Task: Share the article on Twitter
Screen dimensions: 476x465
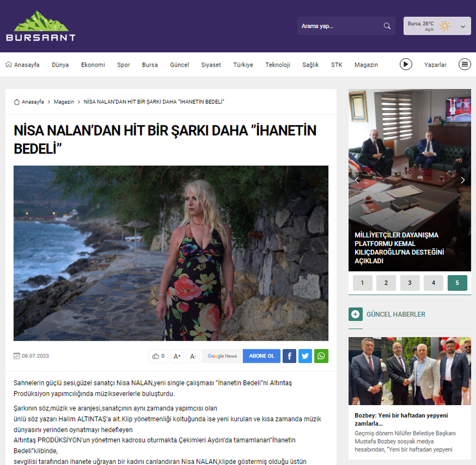Action: point(305,356)
